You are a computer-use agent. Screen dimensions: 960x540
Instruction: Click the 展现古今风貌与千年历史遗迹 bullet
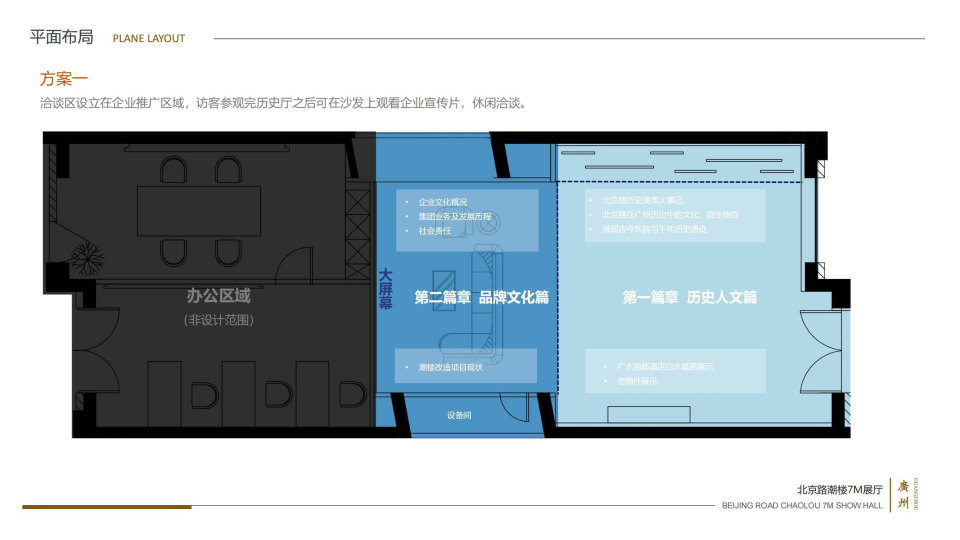tap(654, 229)
